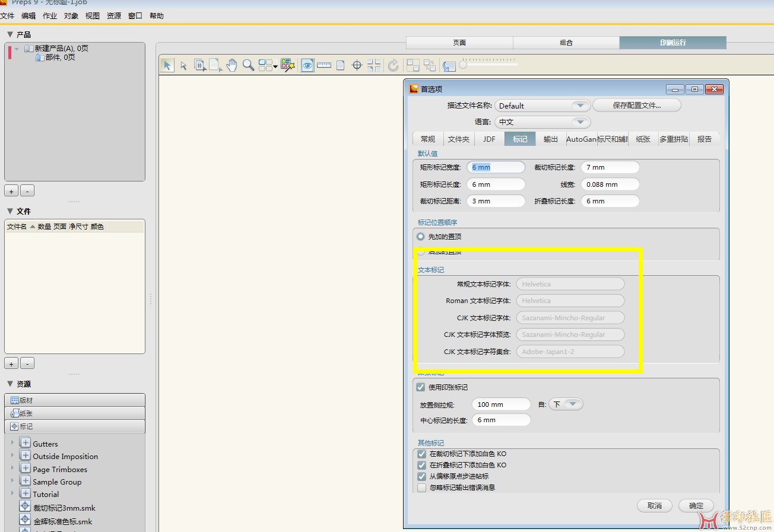Click the single page sheet icon

click(x=341, y=65)
